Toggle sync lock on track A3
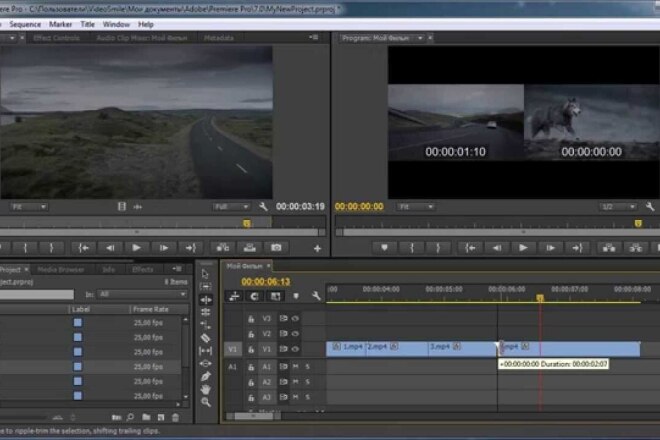The height and width of the screenshot is (440, 660). [283, 397]
